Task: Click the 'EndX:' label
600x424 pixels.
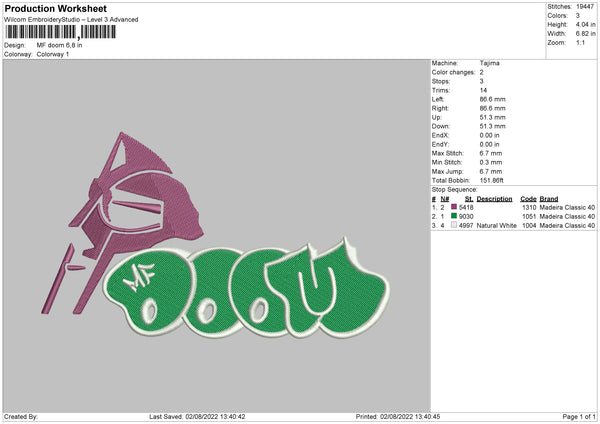Action: pyautogui.click(x=440, y=135)
